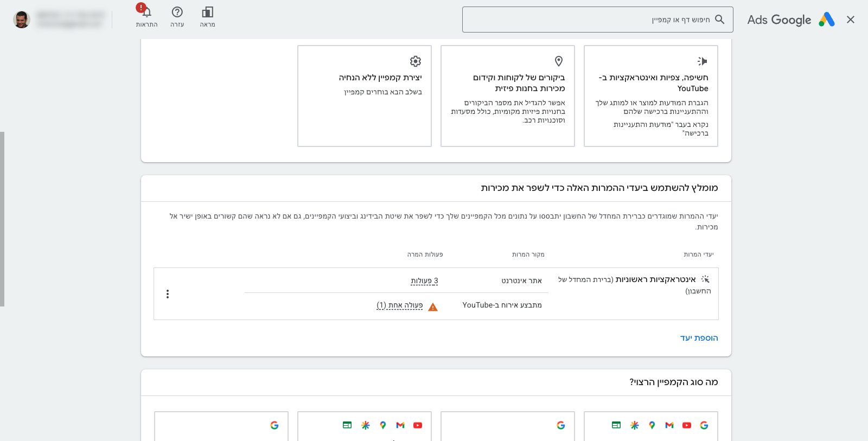Select the YouTube awareness and consideration goal card
Viewport: 868px width, 441px height.
(x=650, y=96)
